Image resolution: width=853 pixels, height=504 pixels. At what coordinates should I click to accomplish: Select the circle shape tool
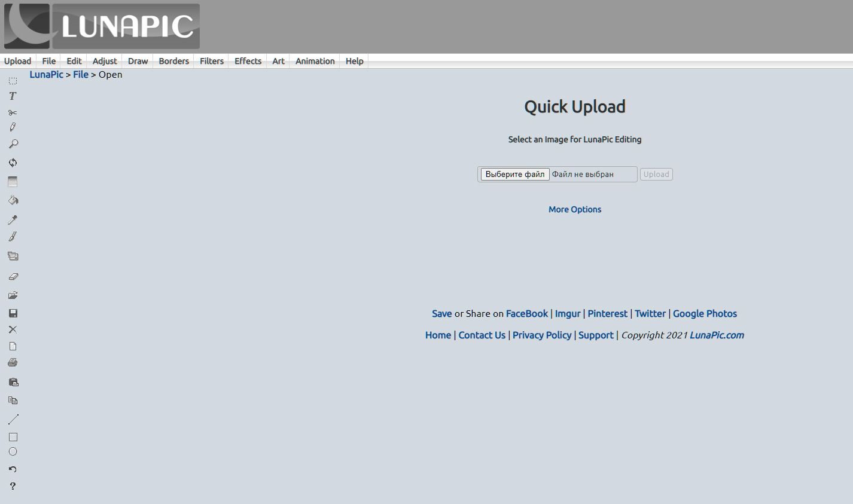point(13,452)
